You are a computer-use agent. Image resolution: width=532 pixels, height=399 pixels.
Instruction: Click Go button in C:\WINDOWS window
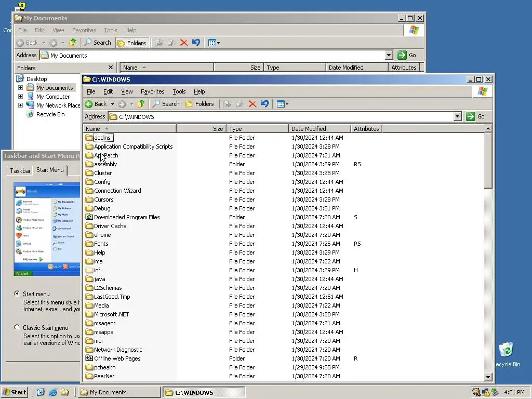pos(475,116)
